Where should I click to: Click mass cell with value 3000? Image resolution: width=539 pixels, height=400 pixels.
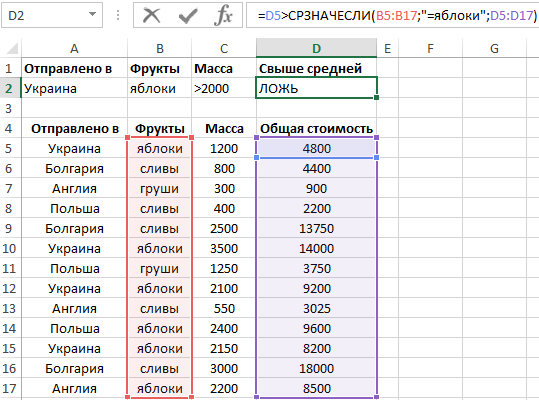224,368
